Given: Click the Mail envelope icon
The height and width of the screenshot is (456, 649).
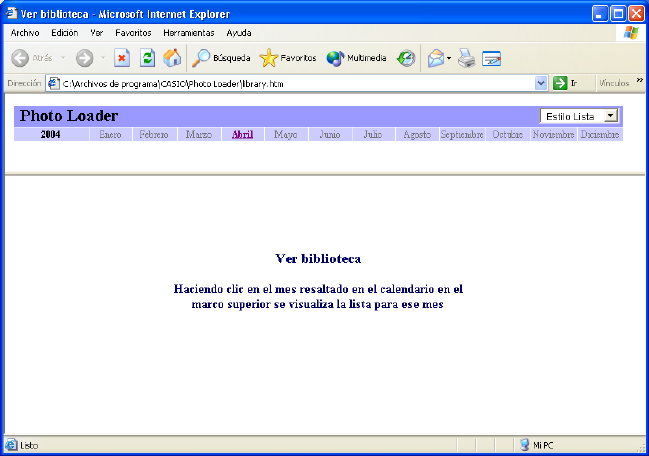Looking at the screenshot, I should click(436, 58).
